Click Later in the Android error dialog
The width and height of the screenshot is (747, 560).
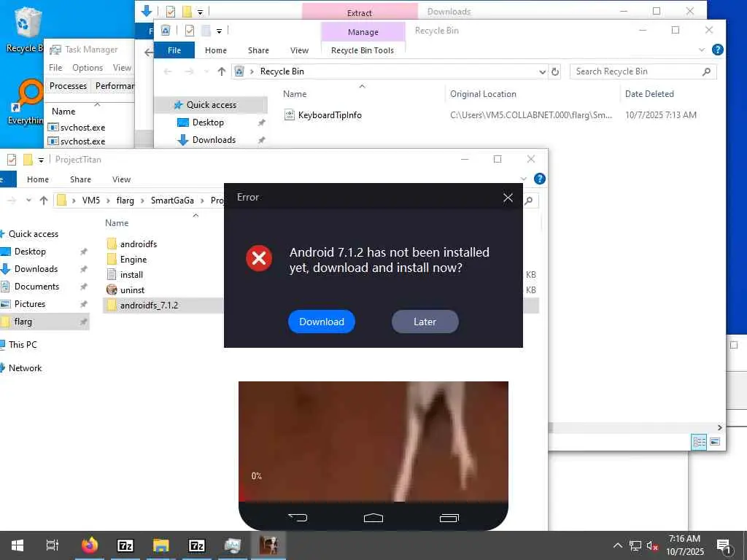(x=425, y=322)
